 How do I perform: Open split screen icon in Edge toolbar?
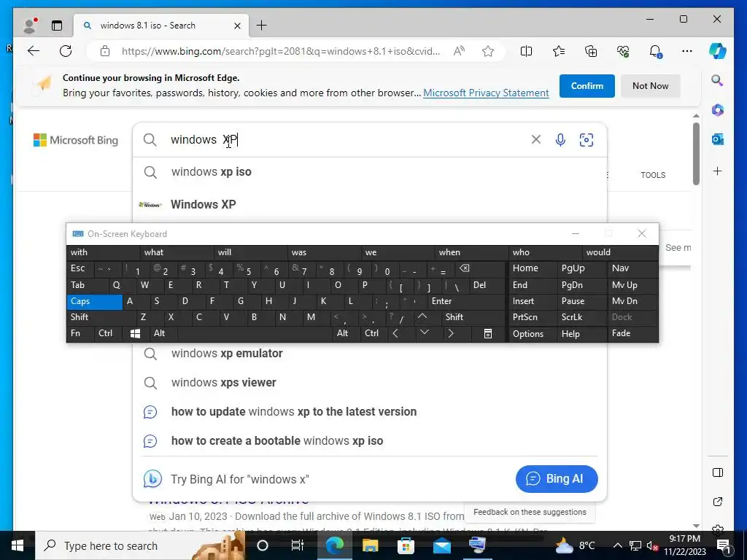tap(527, 51)
